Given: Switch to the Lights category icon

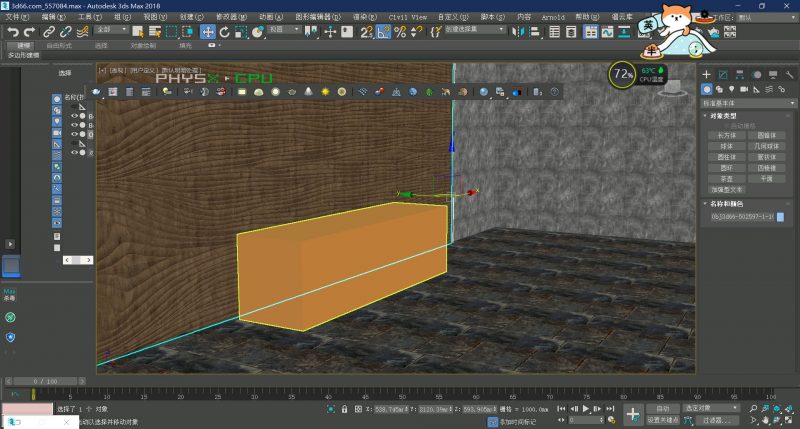Looking at the screenshot, I should click(733, 89).
